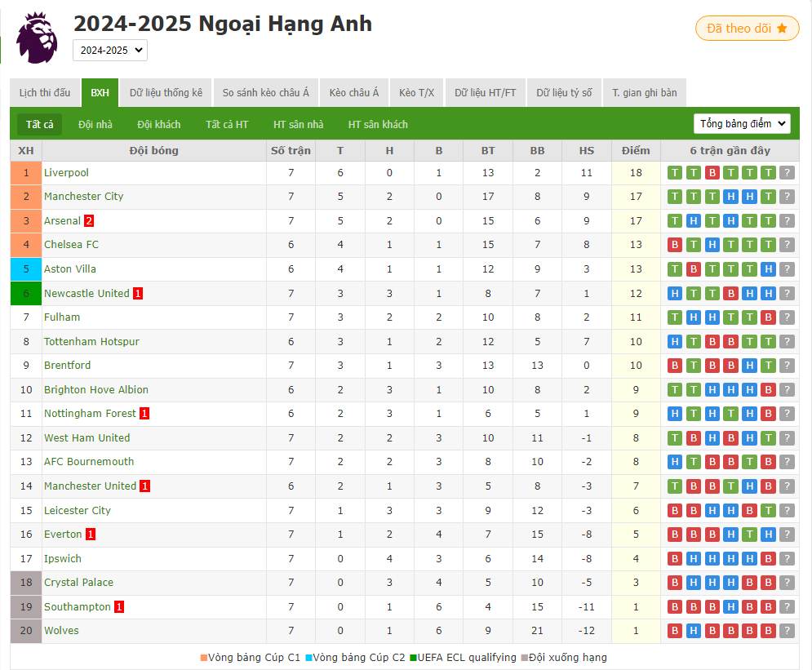Viewport: 812px width, 670px height.
Task: Select the Đội nhà filter
Action: pos(95,125)
